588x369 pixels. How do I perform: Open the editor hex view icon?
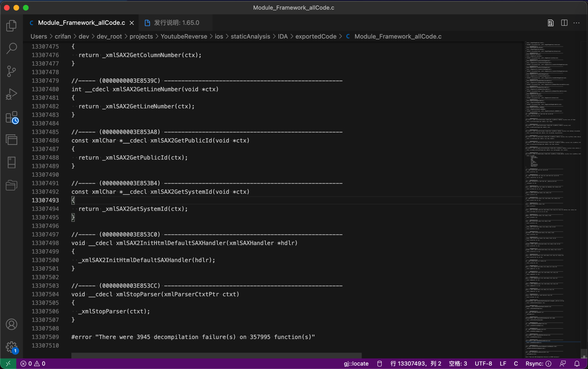click(x=550, y=22)
